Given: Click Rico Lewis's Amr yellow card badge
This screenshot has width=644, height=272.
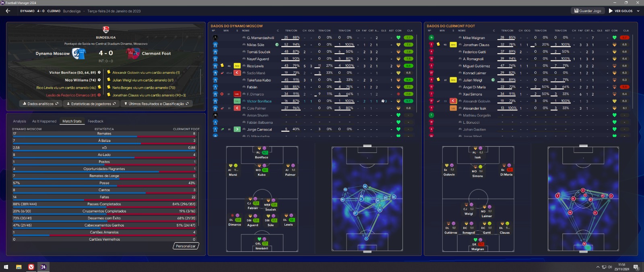Looking at the screenshot, I should coord(237,66).
